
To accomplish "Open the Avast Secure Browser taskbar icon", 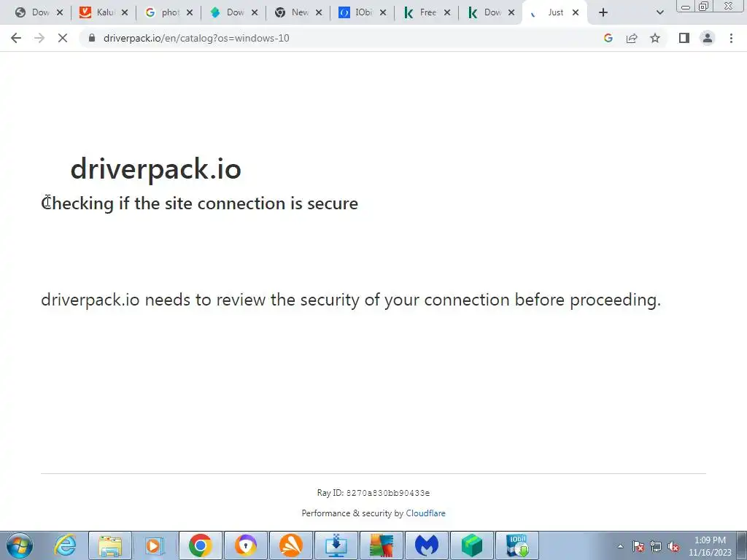I will [x=245, y=545].
